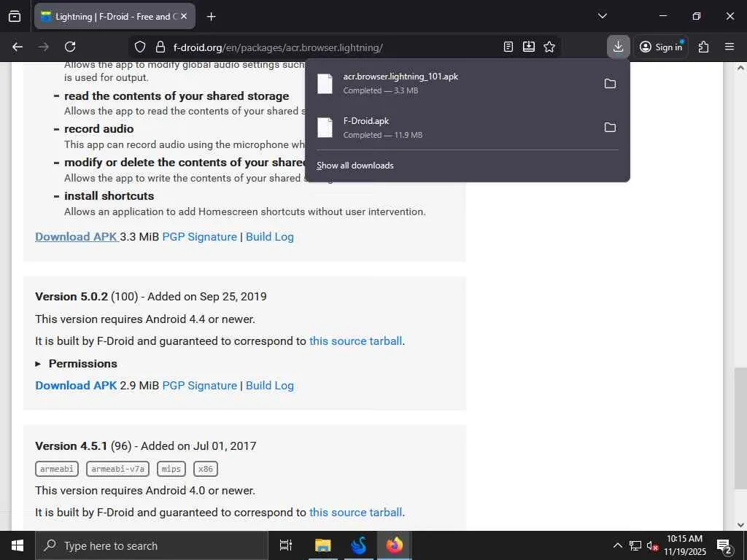Show acr.browser.lightning_101.apk in folder
The image size is (747, 560).
coord(610,84)
